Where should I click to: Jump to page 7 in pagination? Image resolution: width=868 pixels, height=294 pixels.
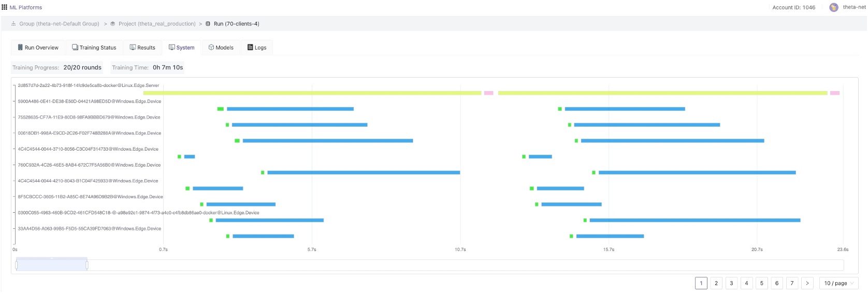pos(792,283)
